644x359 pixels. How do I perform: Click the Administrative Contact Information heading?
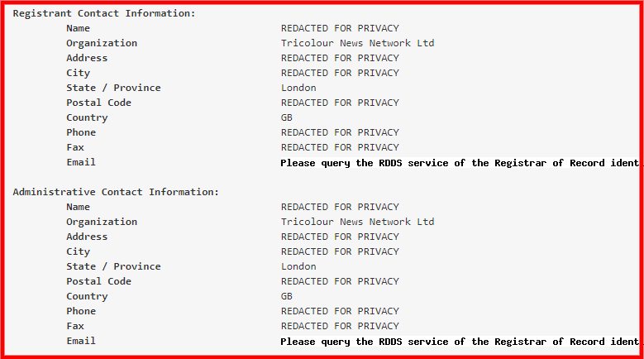pos(116,192)
